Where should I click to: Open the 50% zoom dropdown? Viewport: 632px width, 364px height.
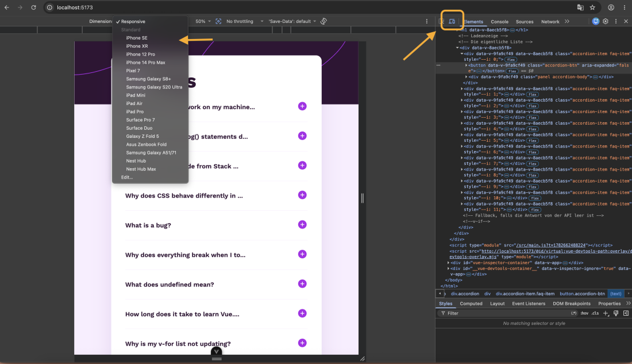(x=203, y=21)
